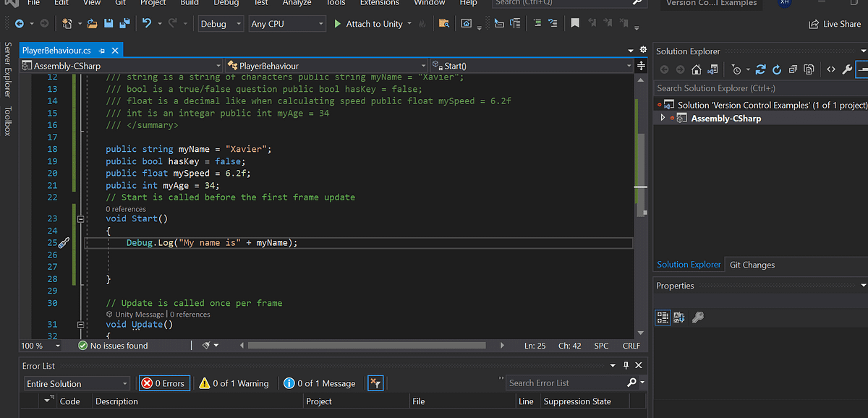Screen dimensions: 868x418
Task: Toggle the build IntelliSense filter icon in Error List
Action: click(375, 383)
